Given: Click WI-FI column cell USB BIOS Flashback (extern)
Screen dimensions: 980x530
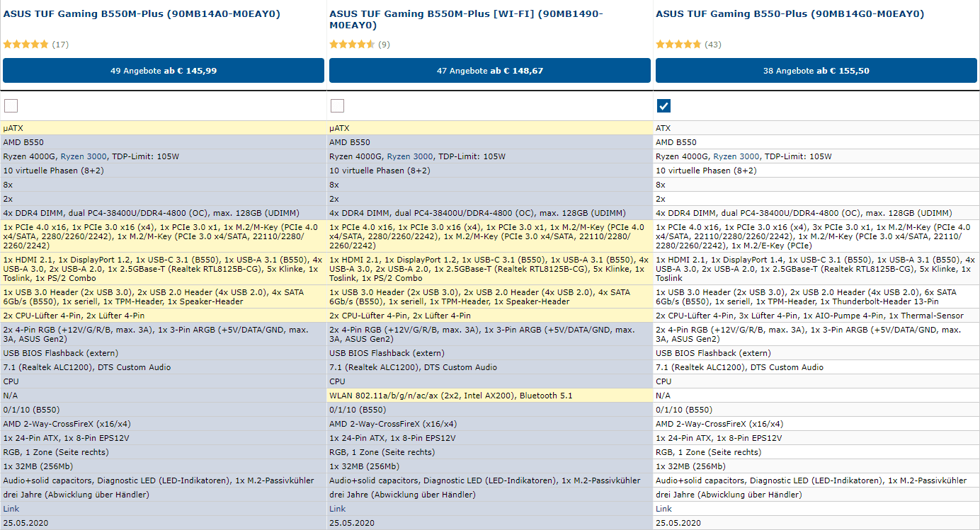Looking at the screenshot, I should tap(490, 353).
